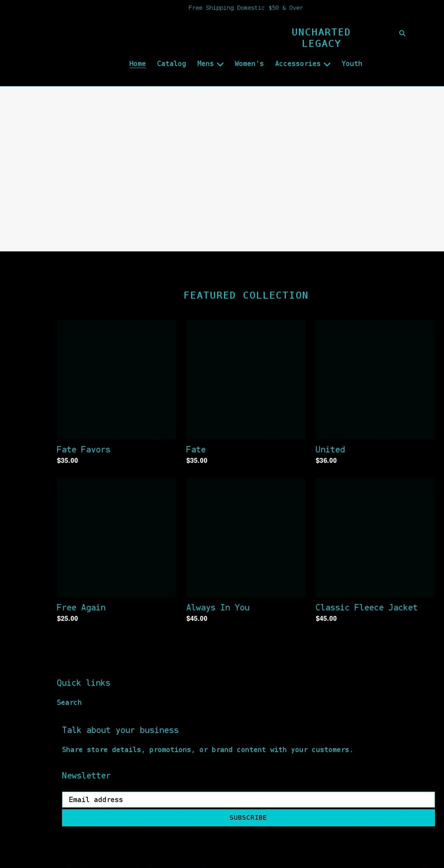The width and height of the screenshot is (444, 868).
Task: Open the search magnifier icon
Action: (402, 33)
